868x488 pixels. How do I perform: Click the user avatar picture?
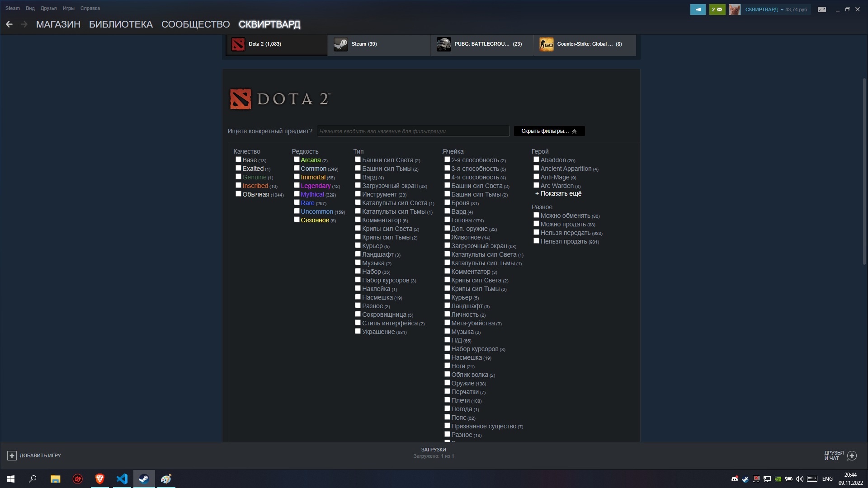coord(735,9)
